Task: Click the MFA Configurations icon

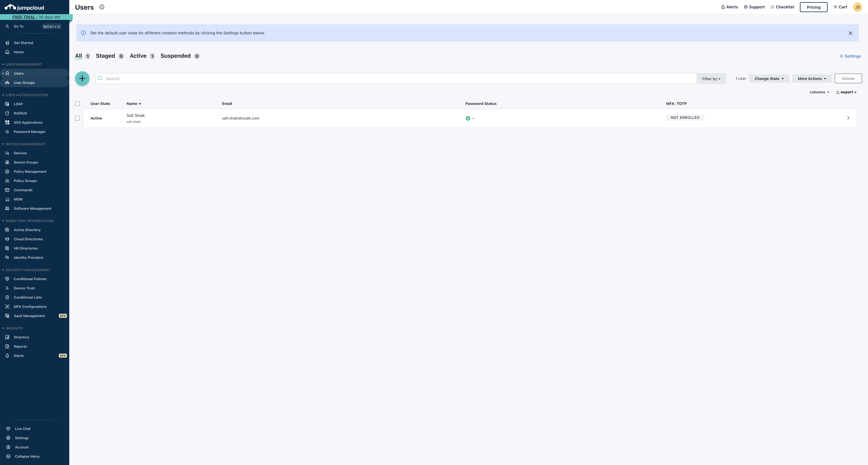Action: coord(7,307)
